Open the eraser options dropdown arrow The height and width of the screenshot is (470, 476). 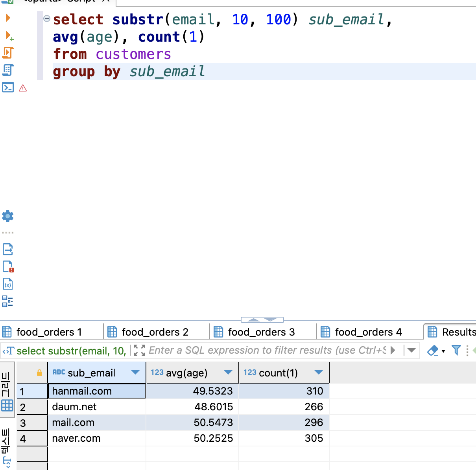[x=443, y=351]
